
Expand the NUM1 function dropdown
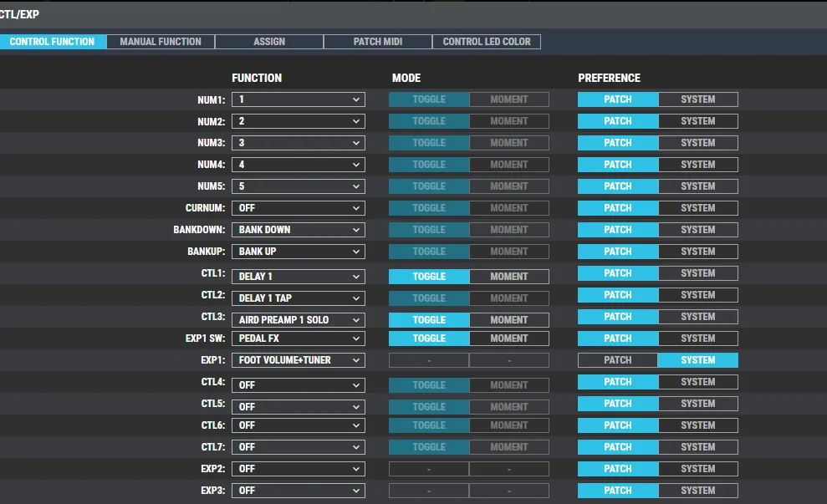point(299,99)
